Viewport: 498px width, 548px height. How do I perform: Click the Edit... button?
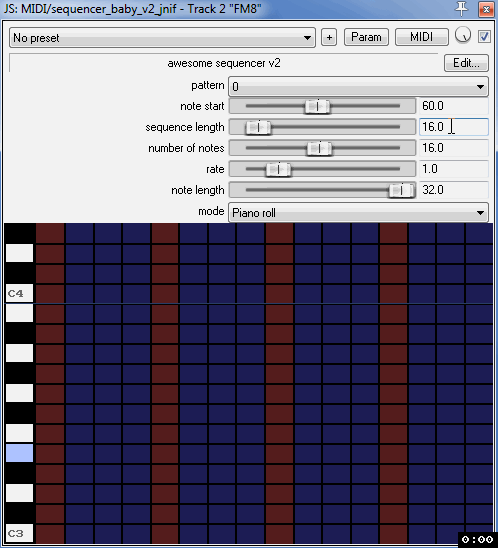coord(466,63)
